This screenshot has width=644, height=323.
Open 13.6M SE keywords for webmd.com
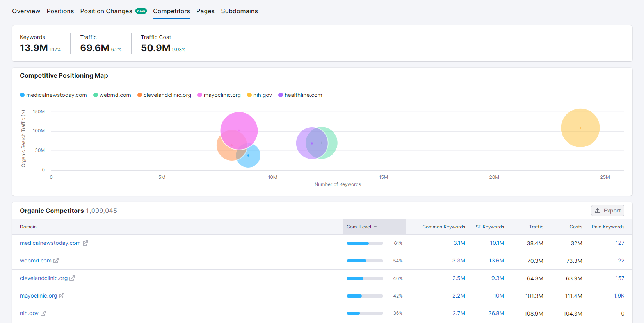tap(496, 261)
